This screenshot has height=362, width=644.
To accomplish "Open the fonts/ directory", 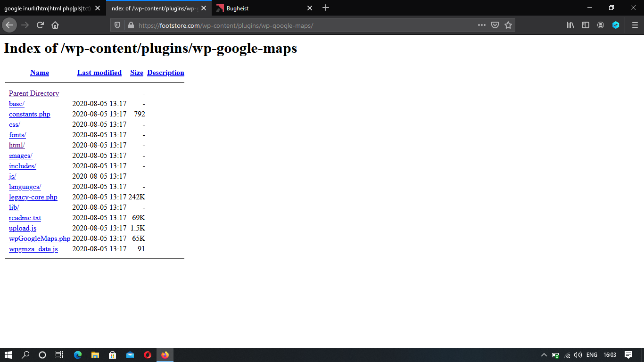I will (x=17, y=135).
